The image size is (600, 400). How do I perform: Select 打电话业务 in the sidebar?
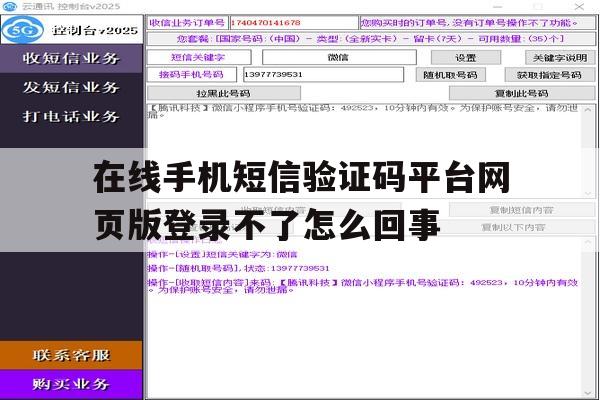71,116
